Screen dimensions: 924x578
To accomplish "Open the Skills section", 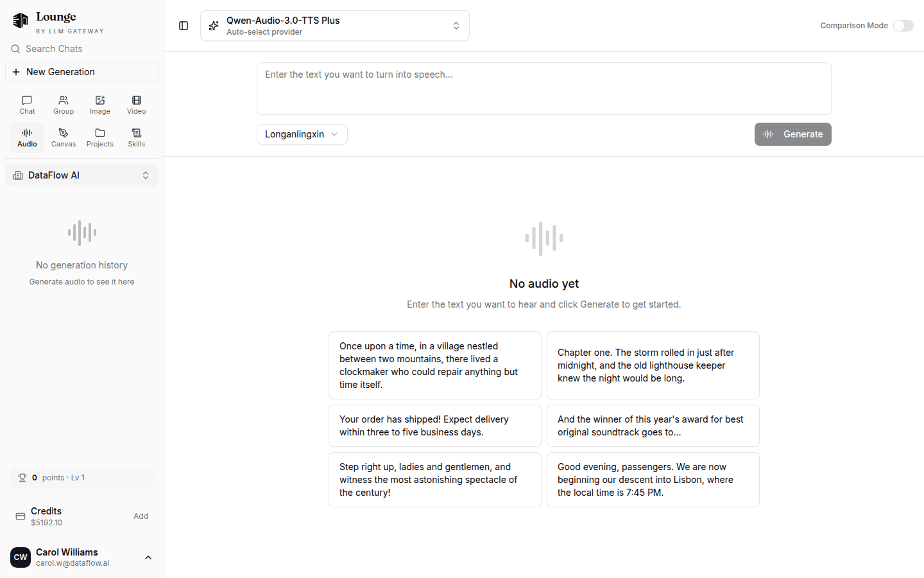I will point(137,137).
